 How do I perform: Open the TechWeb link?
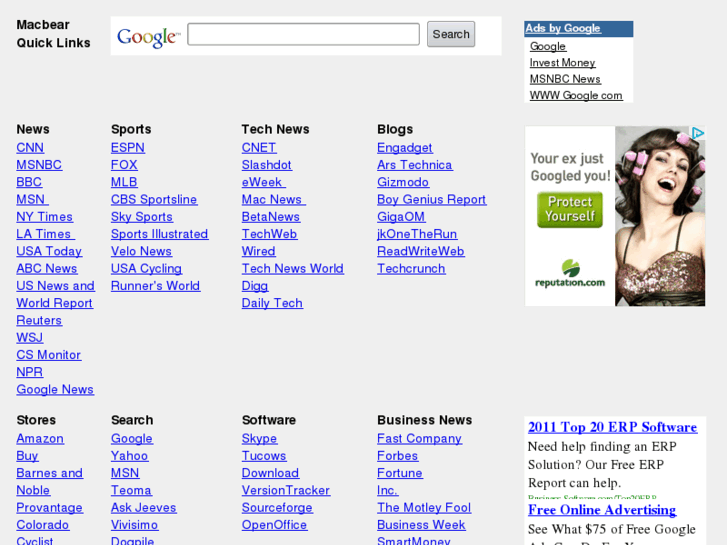pyautogui.click(x=269, y=234)
